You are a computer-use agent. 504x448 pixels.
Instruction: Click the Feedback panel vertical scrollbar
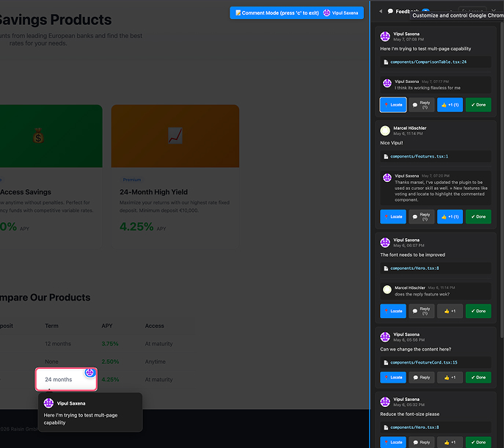pos(502,180)
